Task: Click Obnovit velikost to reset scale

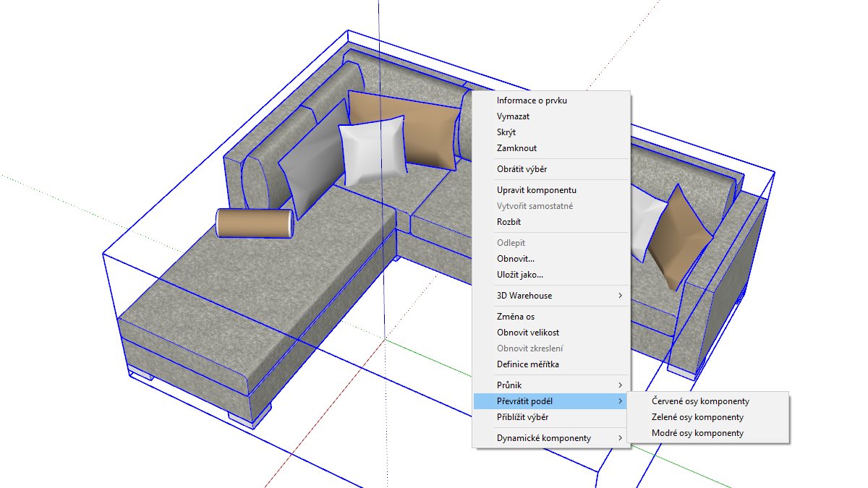Action: click(527, 333)
